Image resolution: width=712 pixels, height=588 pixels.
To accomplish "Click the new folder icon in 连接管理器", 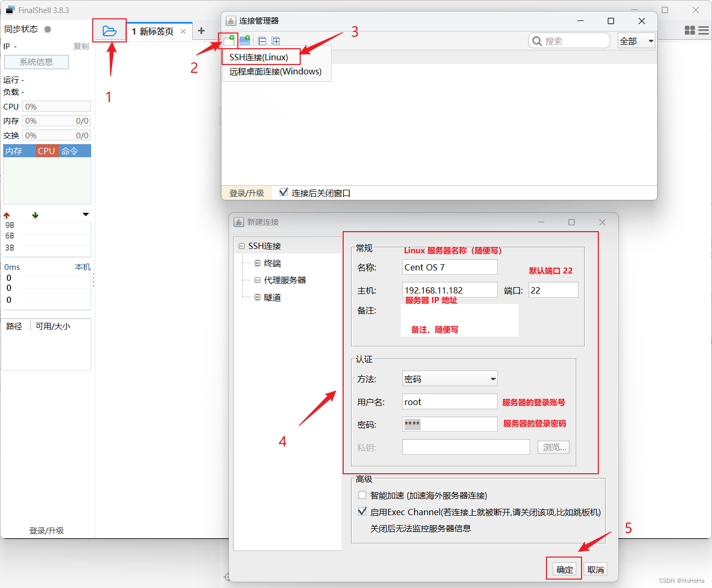I will pyautogui.click(x=245, y=40).
